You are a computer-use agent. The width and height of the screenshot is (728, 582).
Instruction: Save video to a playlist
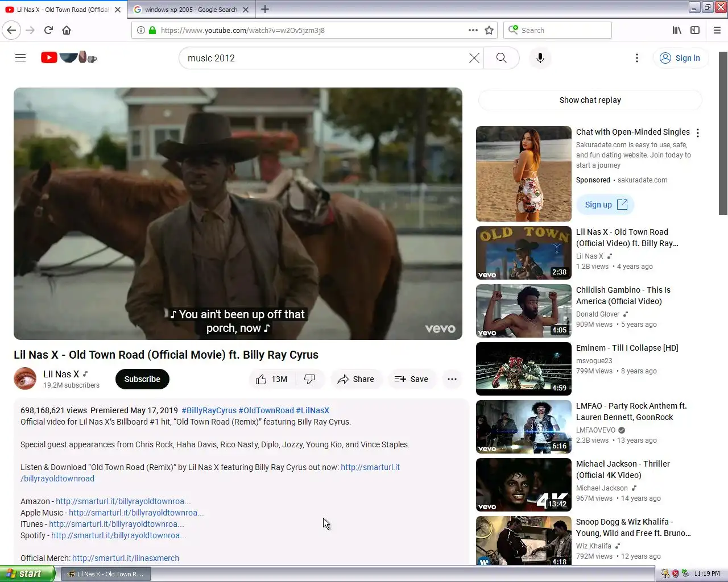[411, 379]
